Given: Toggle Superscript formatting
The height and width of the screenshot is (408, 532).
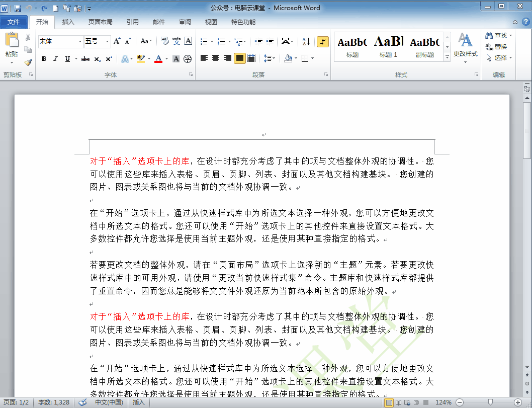Looking at the screenshot, I should click(x=109, y=59).
